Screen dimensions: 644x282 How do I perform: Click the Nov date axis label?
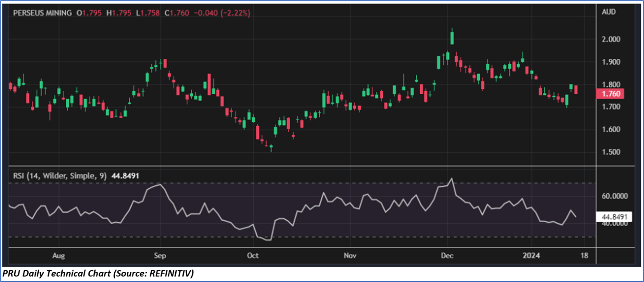tap(350, 256)
